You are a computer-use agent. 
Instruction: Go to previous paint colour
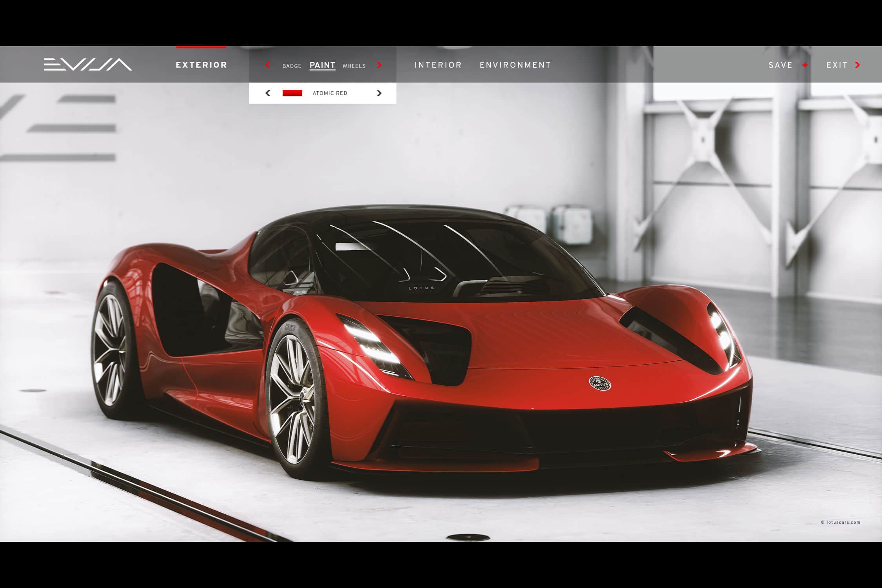click(268, 93)
